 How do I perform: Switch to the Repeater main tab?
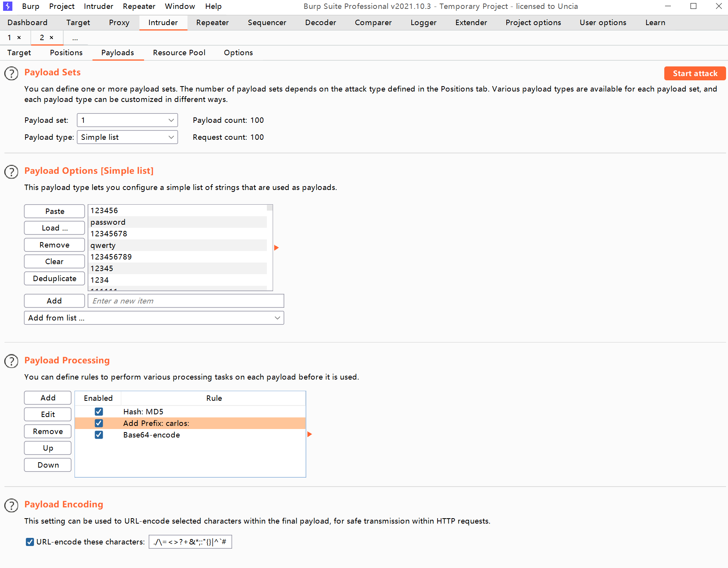point(212,22)
